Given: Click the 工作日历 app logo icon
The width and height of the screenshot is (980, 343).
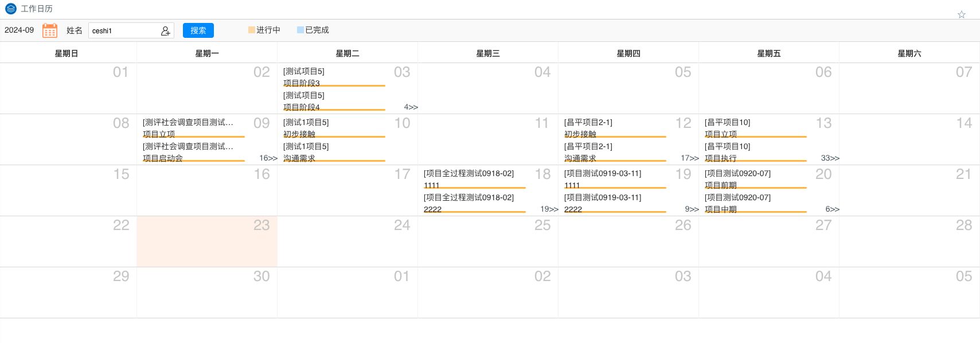Looking at the screenshot, I should point(10,9).
